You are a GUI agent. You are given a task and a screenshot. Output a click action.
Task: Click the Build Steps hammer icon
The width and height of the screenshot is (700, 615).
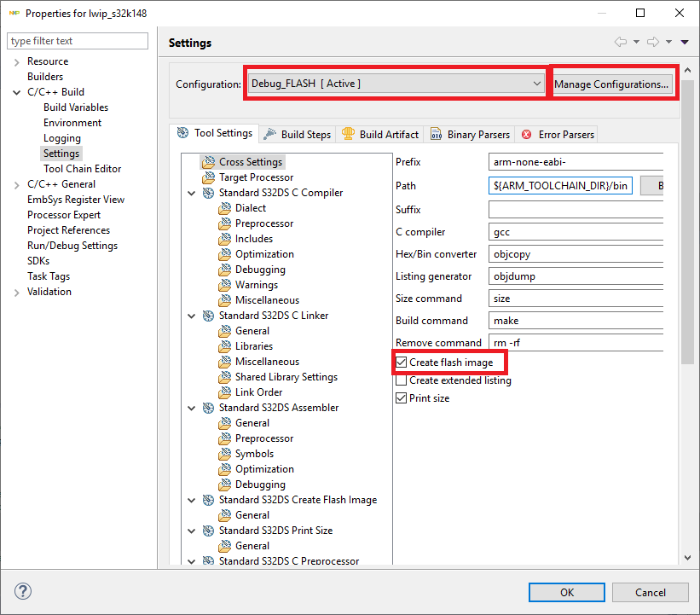pos(269,134)
